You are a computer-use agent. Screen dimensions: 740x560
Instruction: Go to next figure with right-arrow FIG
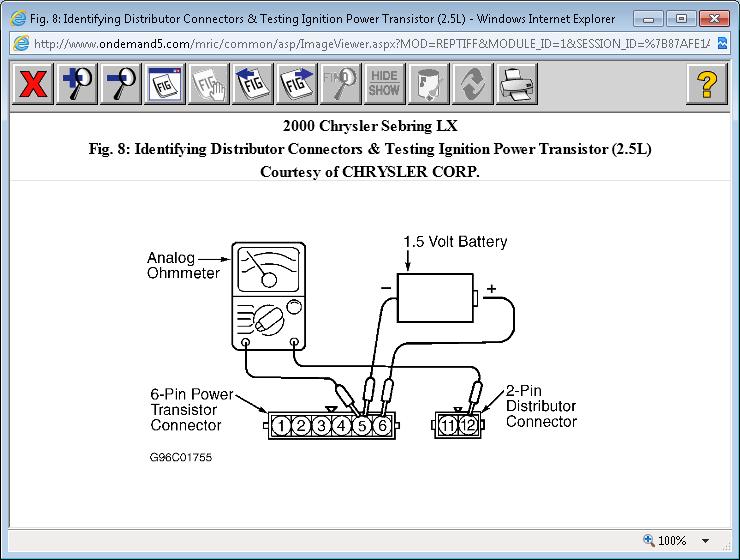[296, 84]
